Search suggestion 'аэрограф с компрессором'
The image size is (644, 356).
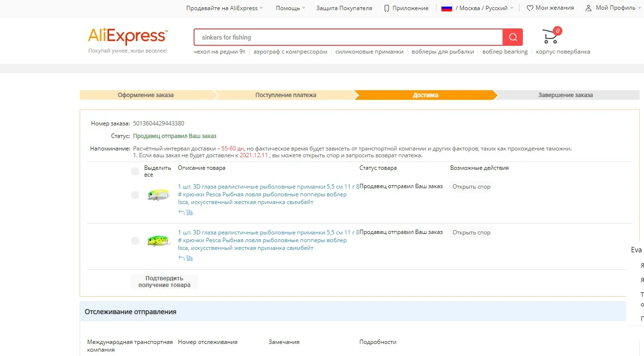pyautogui.click(x=291, y=52)
